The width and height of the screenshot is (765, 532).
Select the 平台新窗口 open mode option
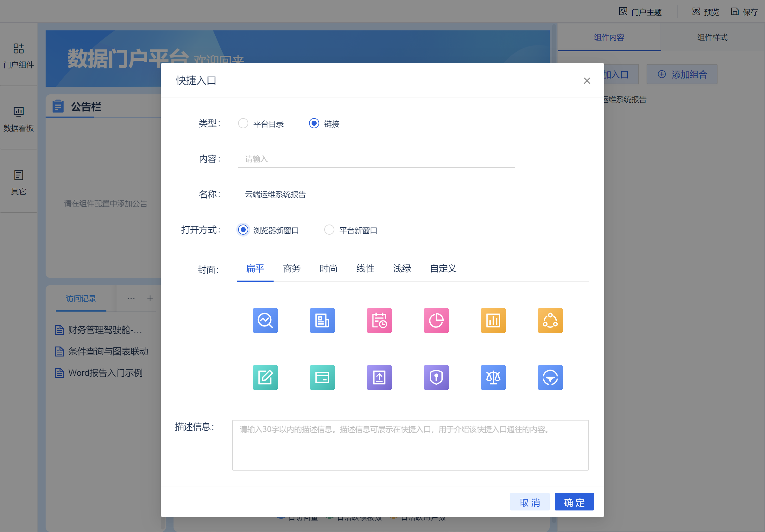tap(329, 230)
